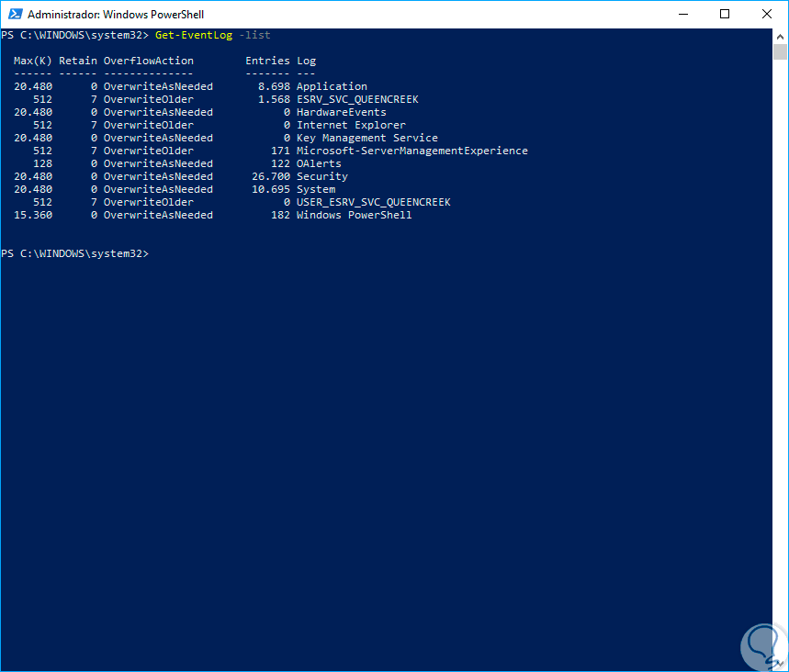The height and width of the screenshot is (672, 789).
Task: Click the 'Entries' column header
Action: [x=267, y=61]
